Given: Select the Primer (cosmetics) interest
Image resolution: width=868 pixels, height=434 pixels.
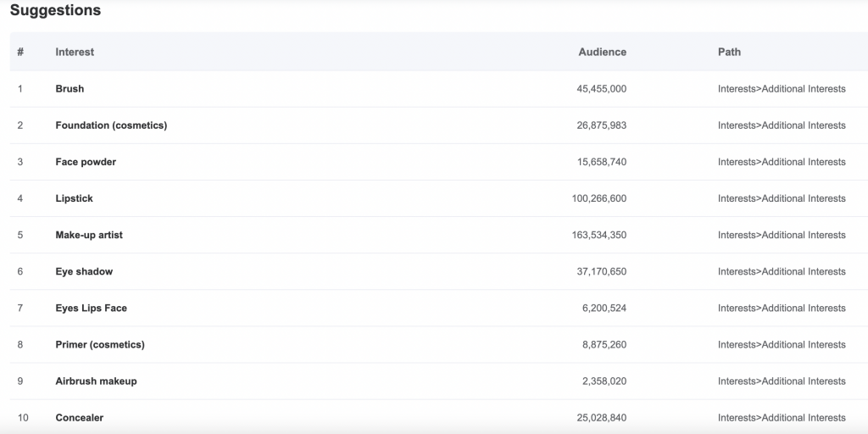Looking at the screenshot, I should [x=100, y=344].
